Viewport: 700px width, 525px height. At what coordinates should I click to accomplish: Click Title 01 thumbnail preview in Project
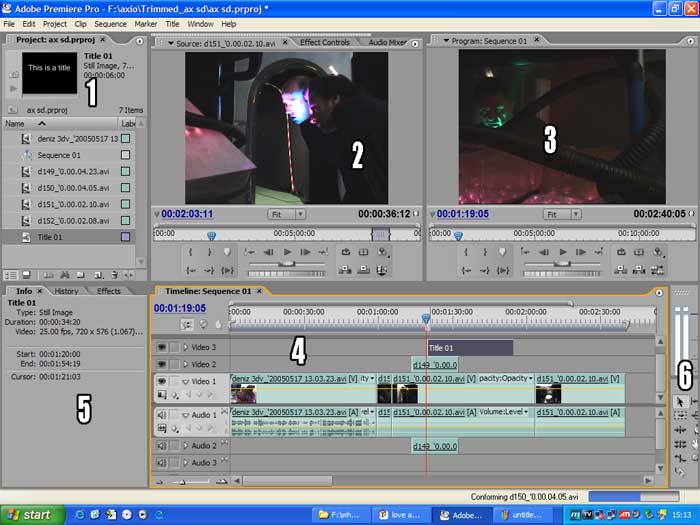(x=50, y=73)
